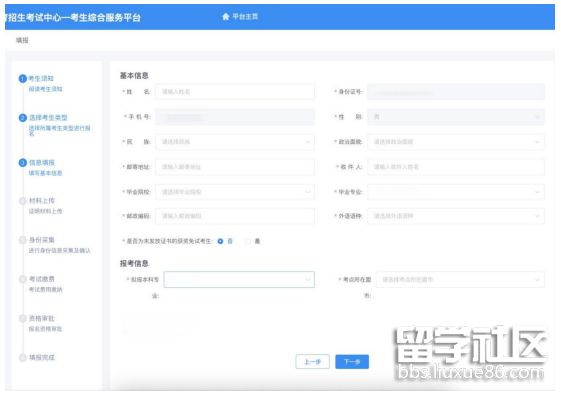Select the 材料上传 step label

point(42,201)
